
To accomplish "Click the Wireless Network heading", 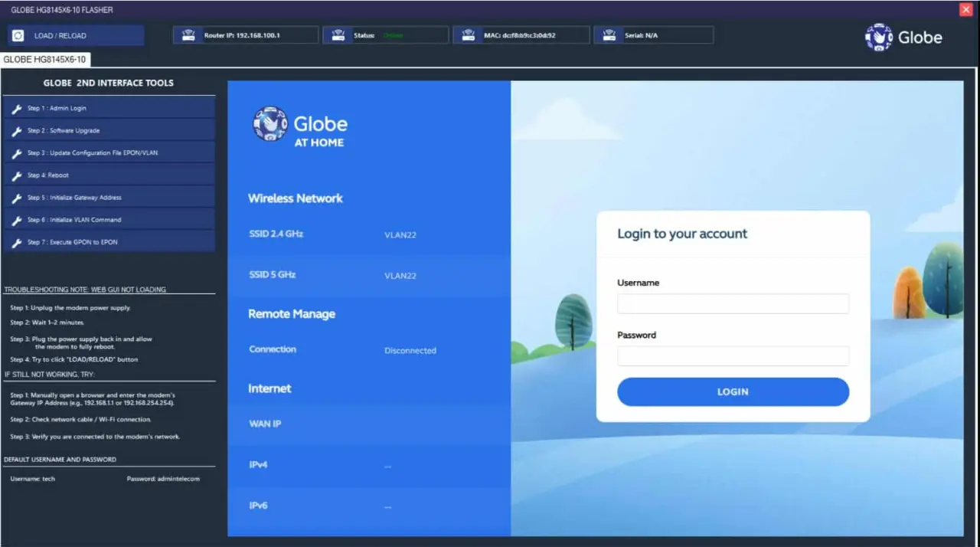I will [296, 198].
